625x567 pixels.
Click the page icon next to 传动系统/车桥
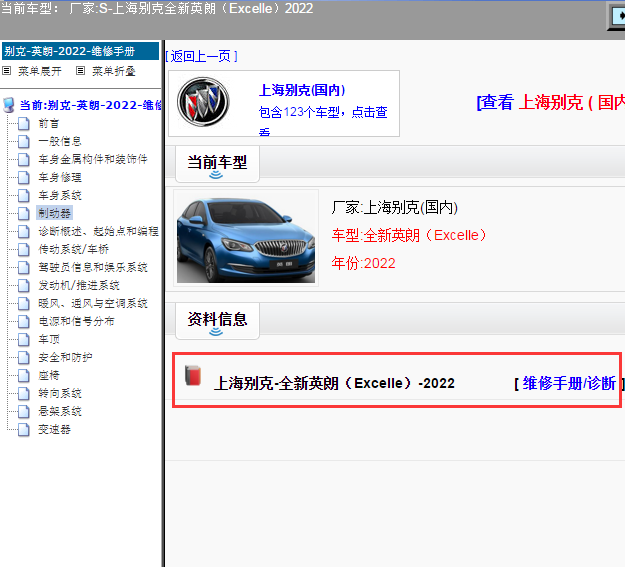pos(24,250)
